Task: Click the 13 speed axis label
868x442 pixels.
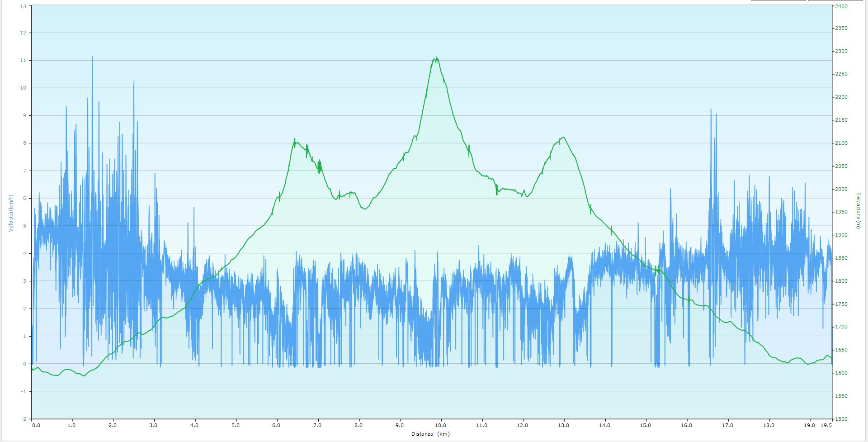Action: coord(24,6)
